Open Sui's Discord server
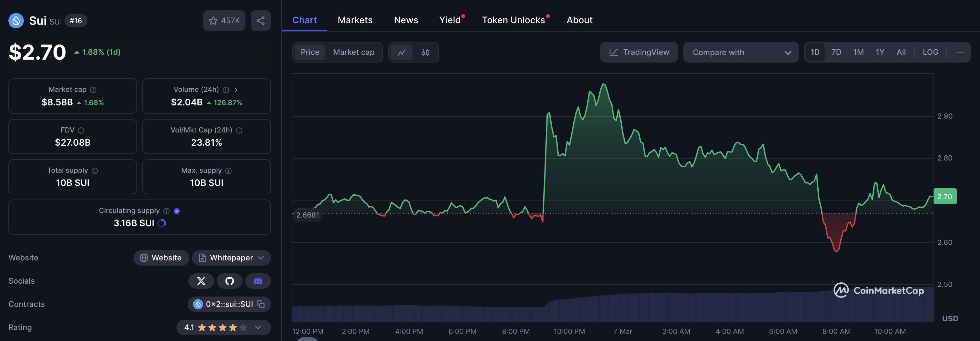Screen dimensions: 980x341 pyautogui.click(x=258, y=281)
